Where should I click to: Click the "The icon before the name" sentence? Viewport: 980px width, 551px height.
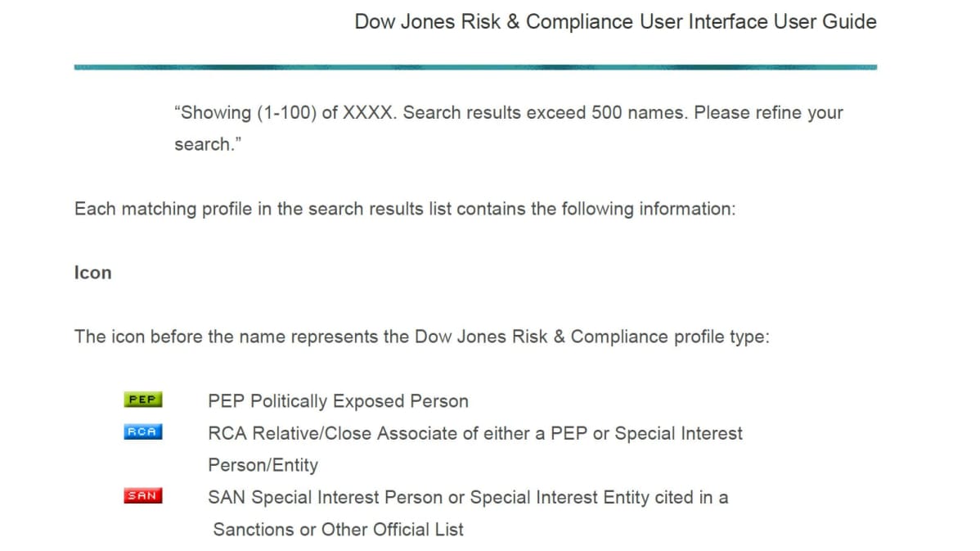(x=422, y=337)
